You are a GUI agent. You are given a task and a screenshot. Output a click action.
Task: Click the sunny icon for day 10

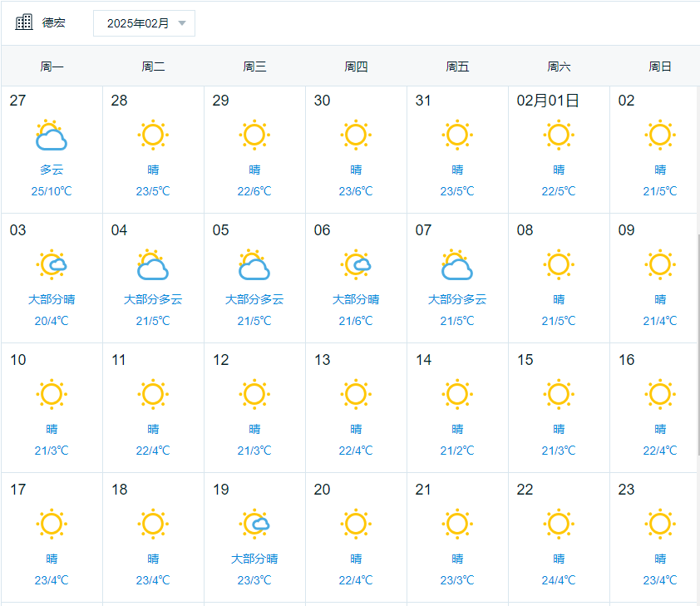(x=52, y=394)
